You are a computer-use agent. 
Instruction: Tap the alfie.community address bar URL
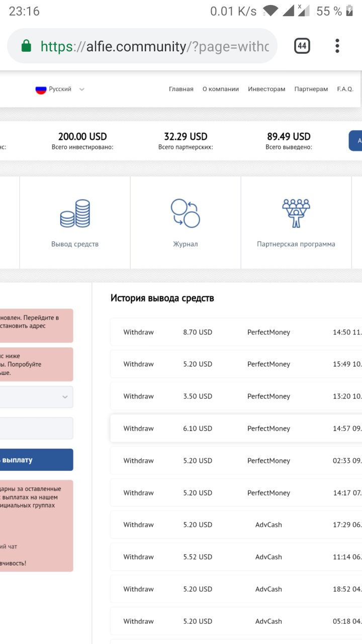(x=155, y=46)
